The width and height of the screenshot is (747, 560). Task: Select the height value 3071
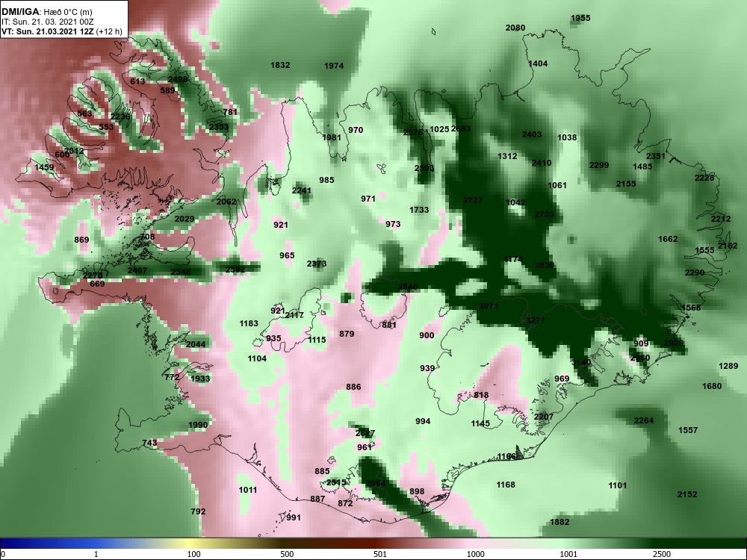(x=489, y=305)
